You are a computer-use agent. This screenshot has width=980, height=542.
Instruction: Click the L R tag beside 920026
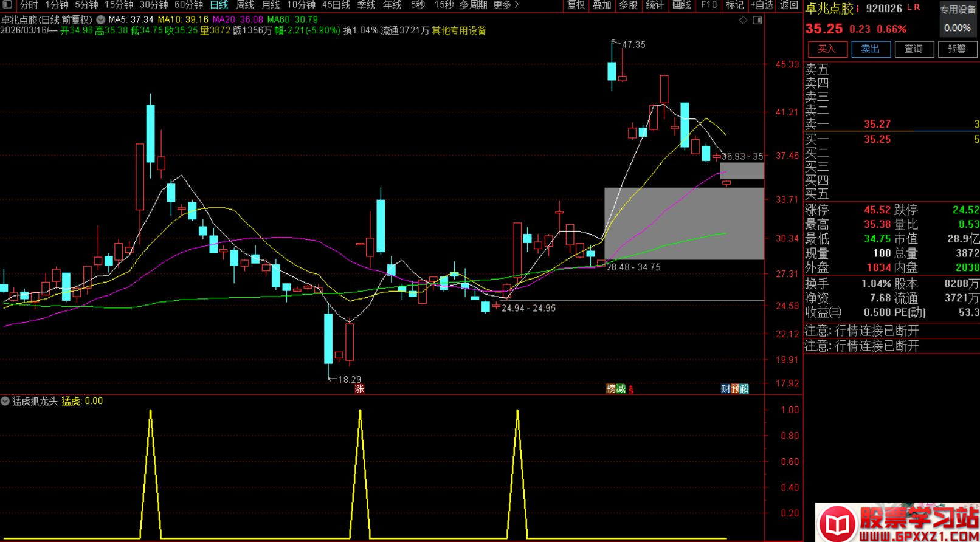(x=913, y=7)
